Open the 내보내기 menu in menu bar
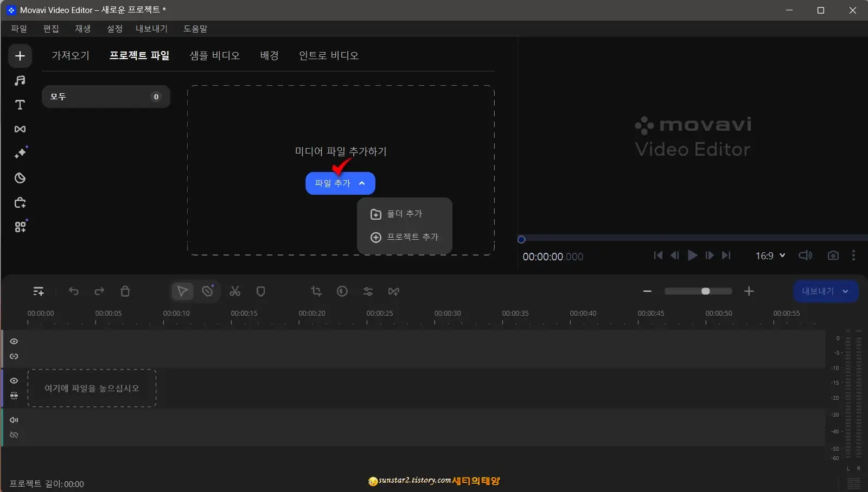This screenshot has width=868, height=492. coord(152,29)
